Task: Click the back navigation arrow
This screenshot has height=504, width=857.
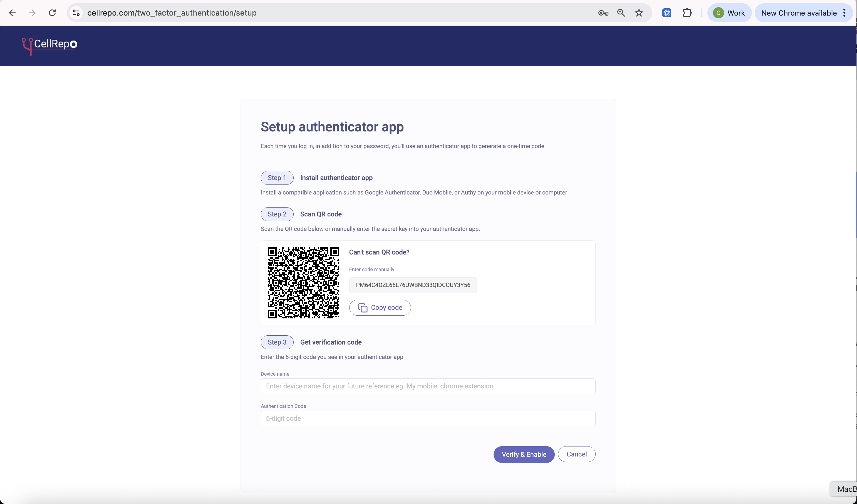Action: [13, 13]
